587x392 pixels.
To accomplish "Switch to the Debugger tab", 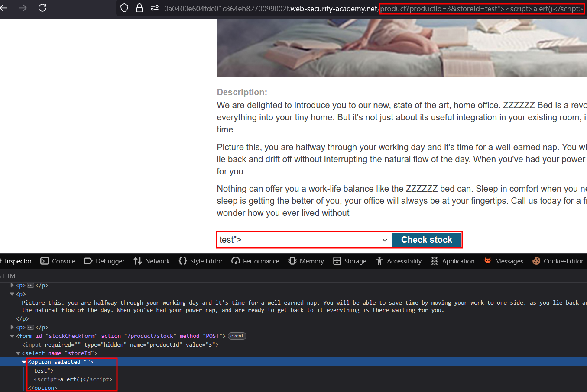I will [104, 261].
